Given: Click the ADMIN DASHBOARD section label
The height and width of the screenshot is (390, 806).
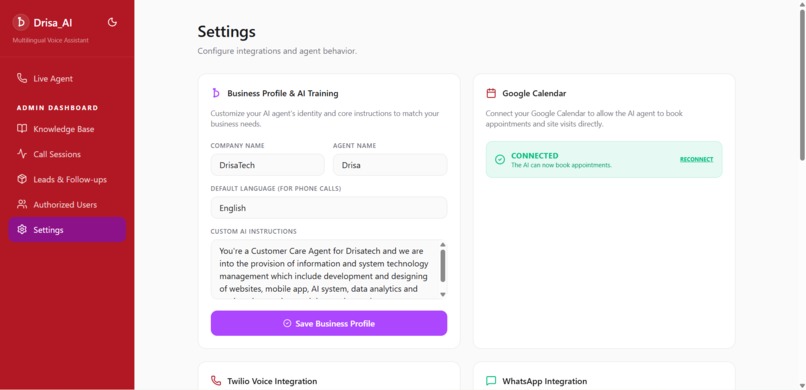Looking at the screenshot, I should point(58,108).
